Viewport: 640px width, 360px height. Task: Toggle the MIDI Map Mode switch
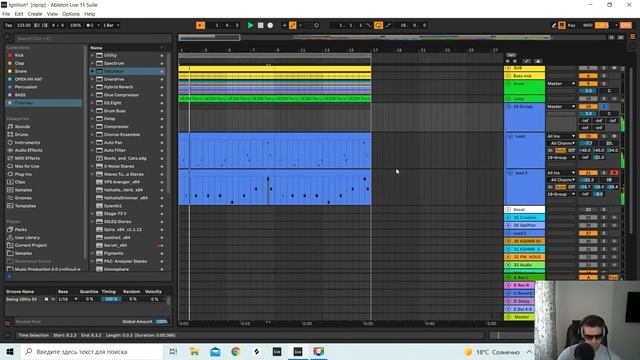click(588, 25)
